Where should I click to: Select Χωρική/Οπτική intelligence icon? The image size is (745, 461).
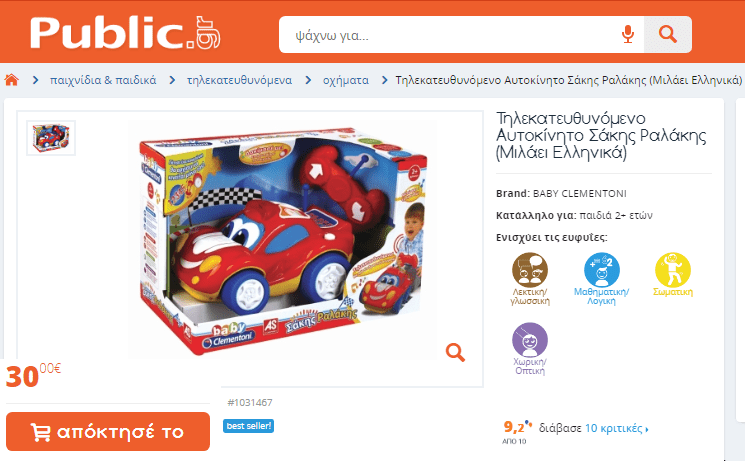[x=530, y=349]
